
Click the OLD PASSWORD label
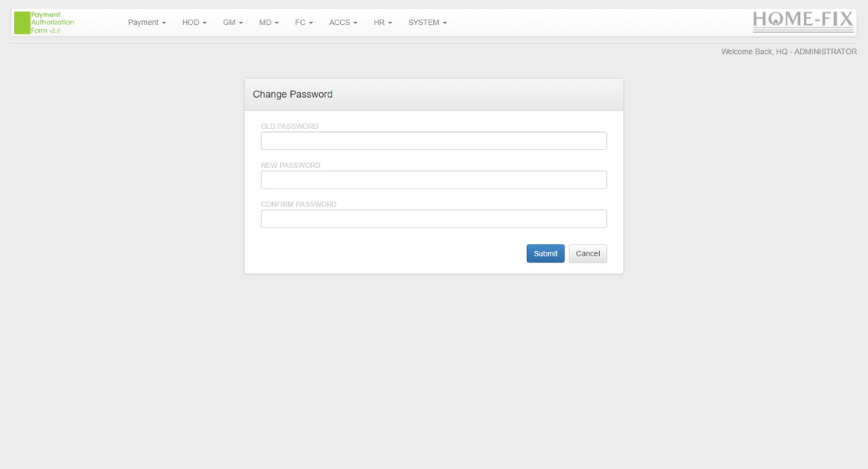click(290, 126)
